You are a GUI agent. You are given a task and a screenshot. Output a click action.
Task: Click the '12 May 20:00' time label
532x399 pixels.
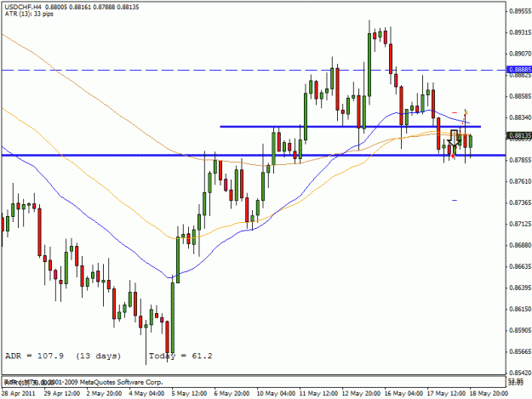(x=362, y=394)
